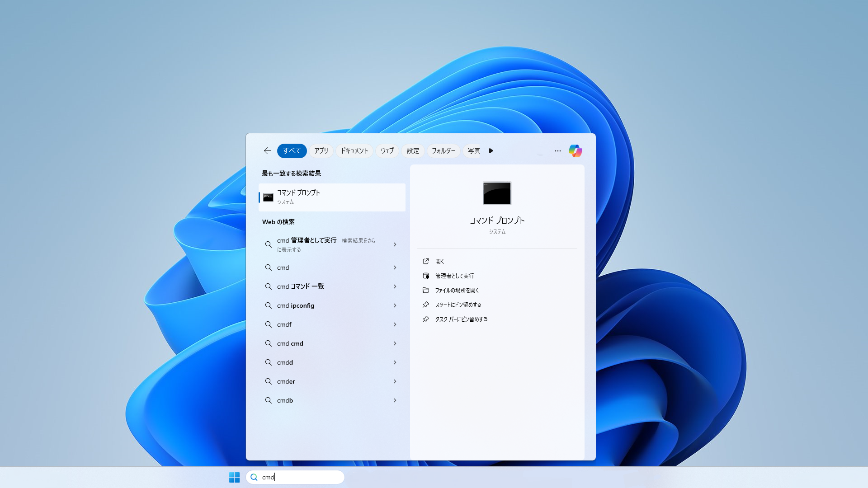Click folder icon for ファイルの場所を開く
Screen dimensions: 868x488
pos(425,291)
